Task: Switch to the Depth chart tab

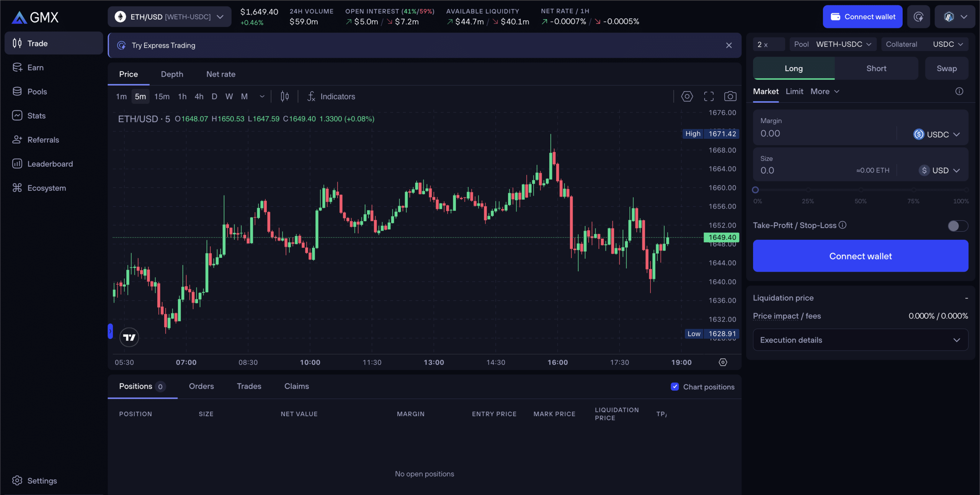Action: [172, 74]
